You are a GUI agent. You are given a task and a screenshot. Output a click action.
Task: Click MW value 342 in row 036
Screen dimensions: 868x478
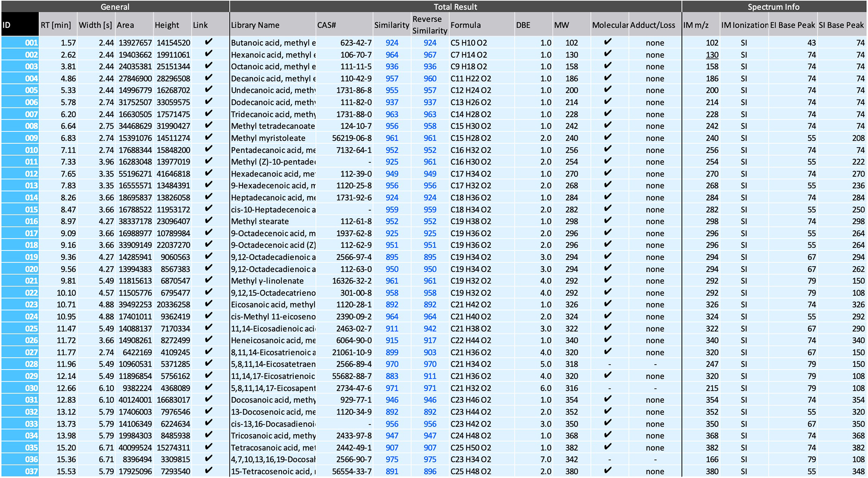pos(572,459)
